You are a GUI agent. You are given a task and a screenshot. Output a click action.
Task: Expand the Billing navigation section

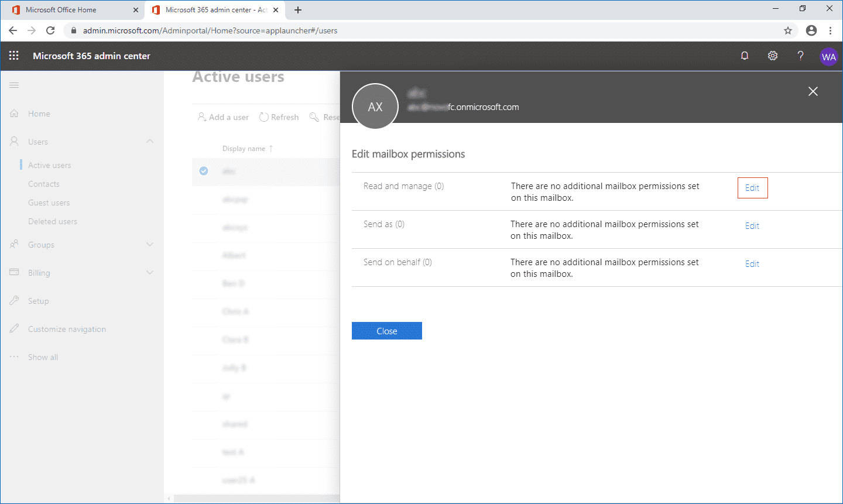coord(150,273)
